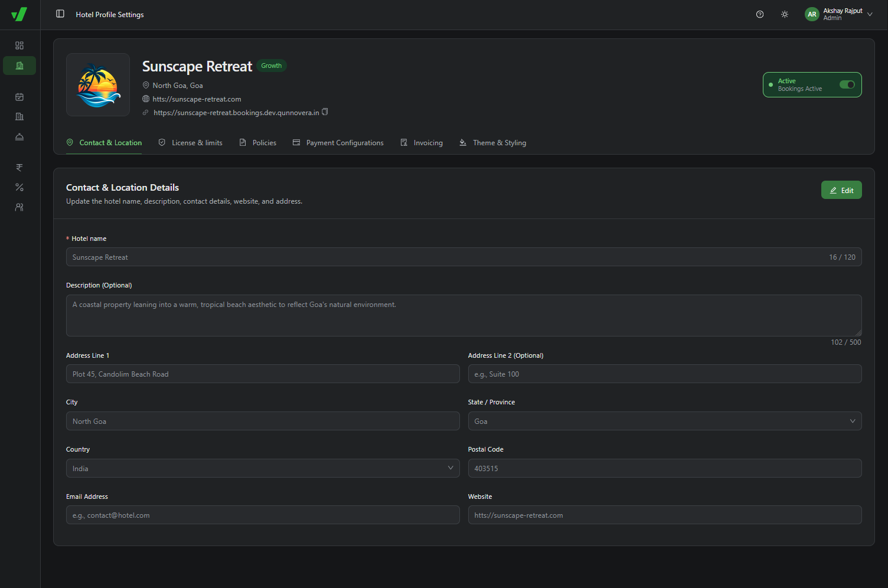The width and height of the screenshot is (888, 588).
Task: Open the Country dropdown
Action: (263, 468)
